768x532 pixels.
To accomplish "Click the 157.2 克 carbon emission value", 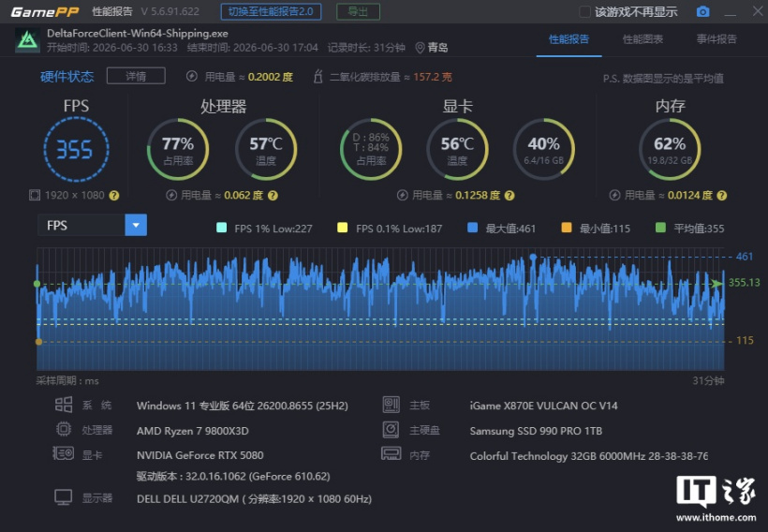I will [433, 77].
